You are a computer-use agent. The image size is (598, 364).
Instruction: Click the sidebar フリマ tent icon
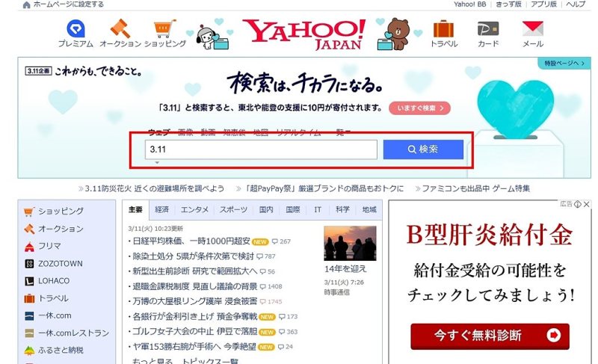tap(29, 247)
